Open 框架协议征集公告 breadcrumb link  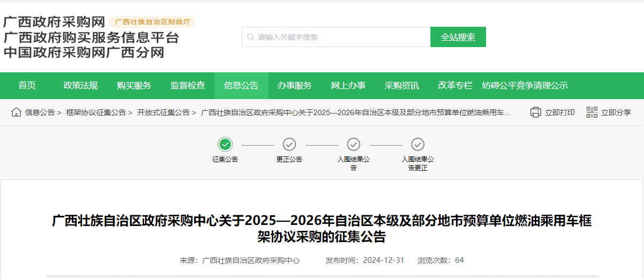(x=96, y=112)
